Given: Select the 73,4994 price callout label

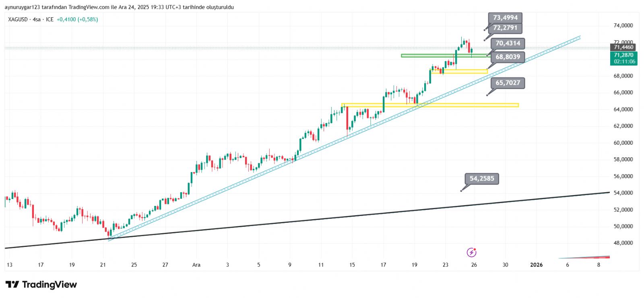Looking at the screenshot, I should (505, 18).
